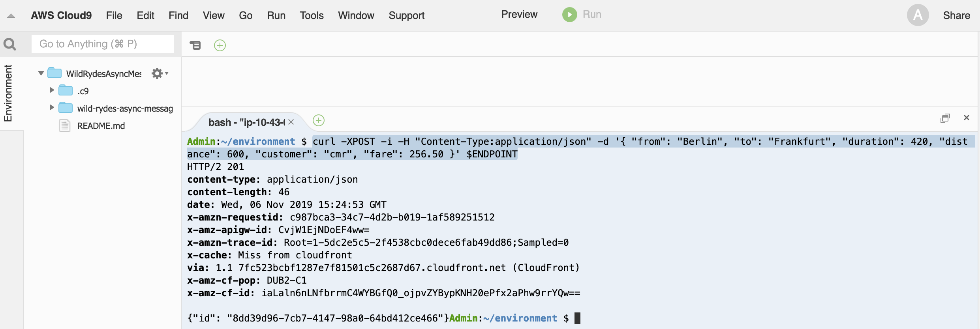Click the Share button
Screen dimensions: 980x329
point(956,15)
